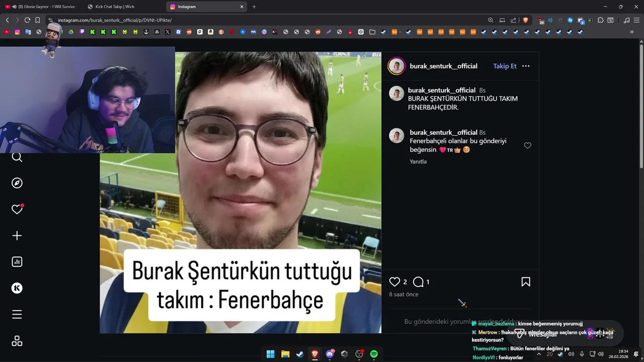644x362 pixels.
Task: Mute the Gloria Gaynor tab audio icon
Action: click(x=14, y=7)
